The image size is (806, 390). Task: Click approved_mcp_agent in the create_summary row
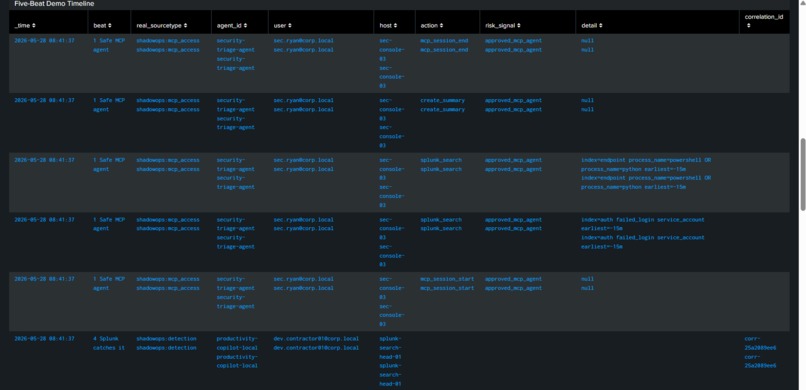[x=513, y=105]
